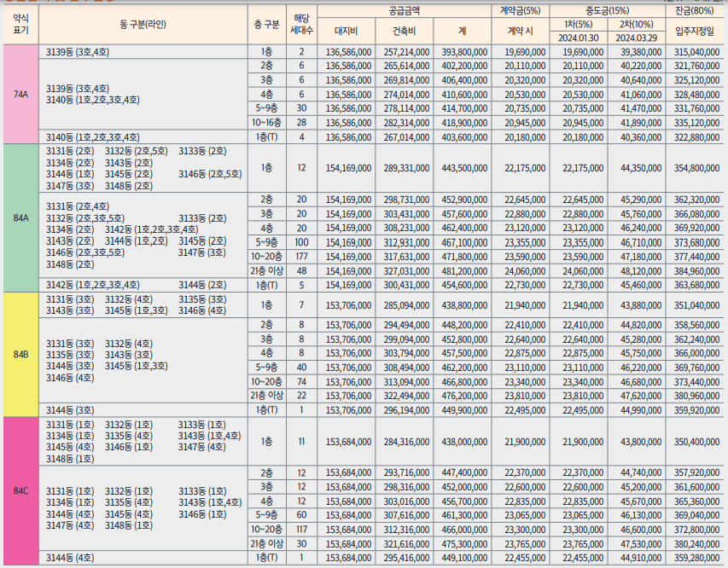Select total price 438,800,000

click(x=464, y=305)
